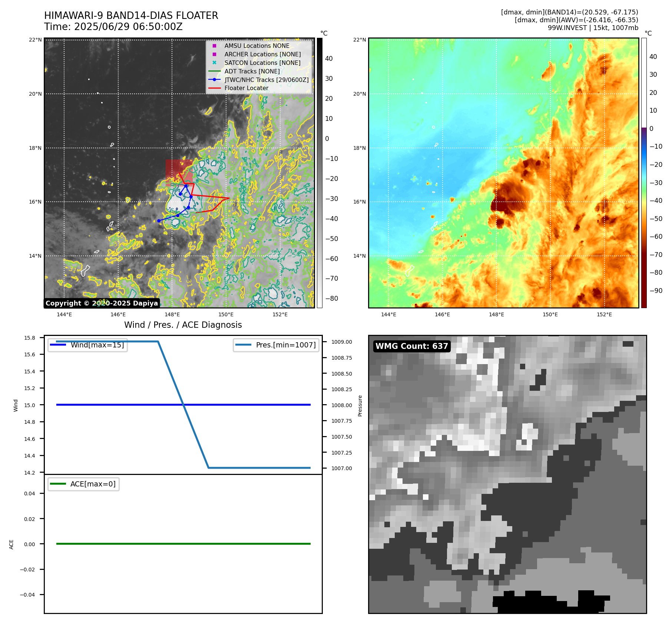Click the blue dotted line sample for JTWC/NHC Tracks
Image resolution: width=672 pixels, height=627 pixels.
click(x=214, y=80)
